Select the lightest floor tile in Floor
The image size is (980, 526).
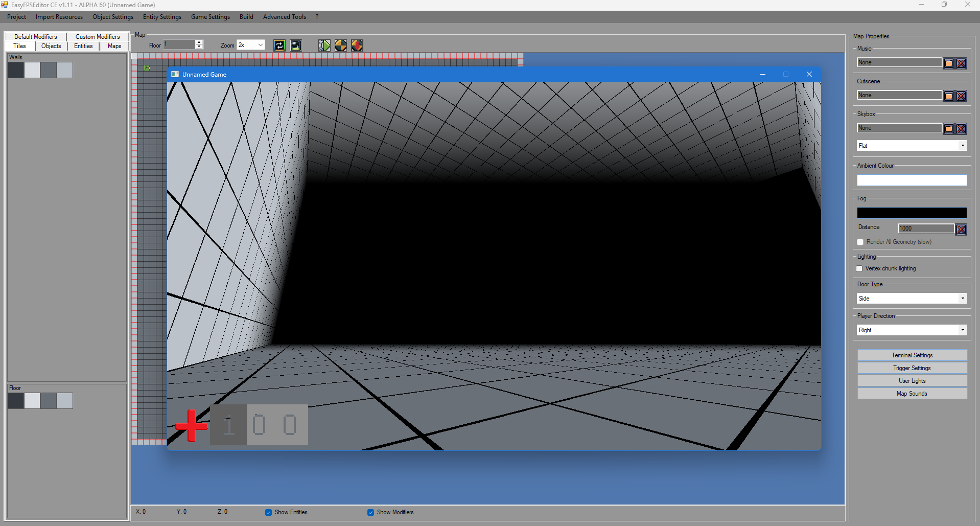click(x=32, y=401)
